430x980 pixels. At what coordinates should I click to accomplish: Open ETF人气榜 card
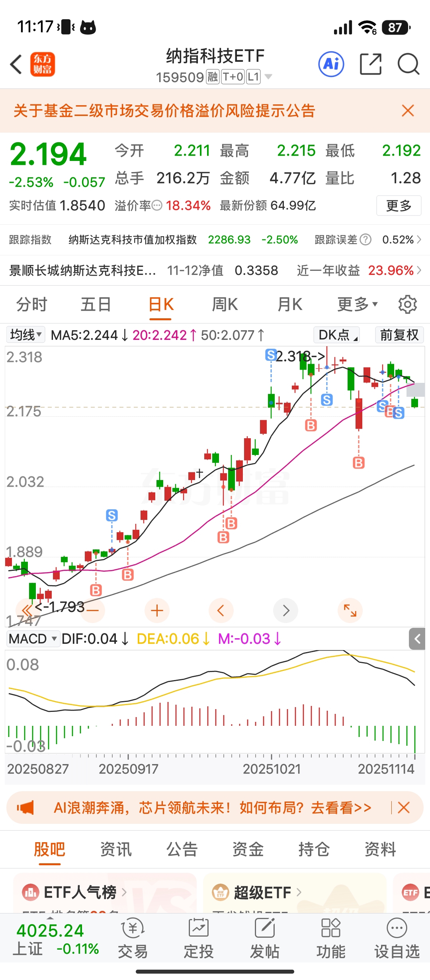[x=105, y=893]
